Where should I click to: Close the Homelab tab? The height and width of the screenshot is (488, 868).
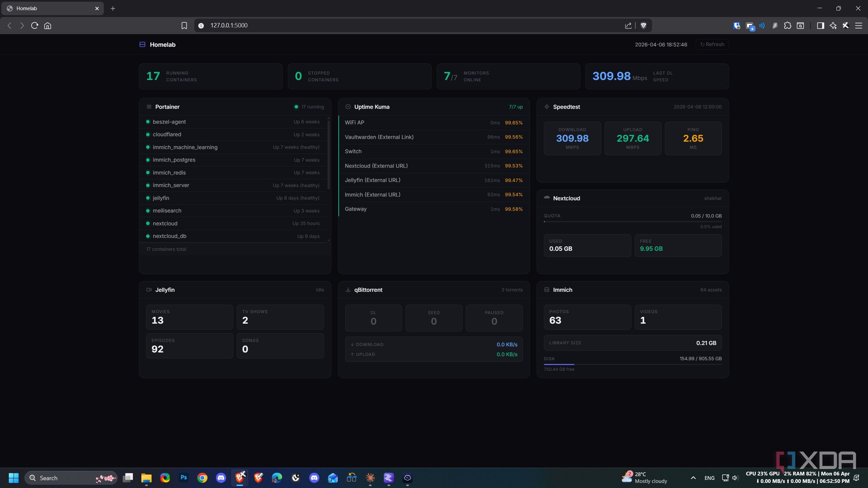pyautogui.click(x=97, y=8)
